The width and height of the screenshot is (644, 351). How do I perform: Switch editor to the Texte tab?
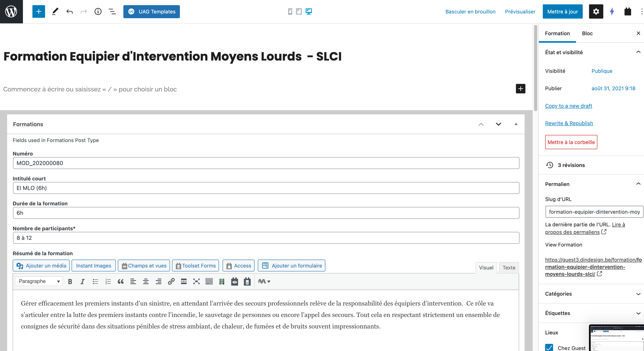click(509, 268)
